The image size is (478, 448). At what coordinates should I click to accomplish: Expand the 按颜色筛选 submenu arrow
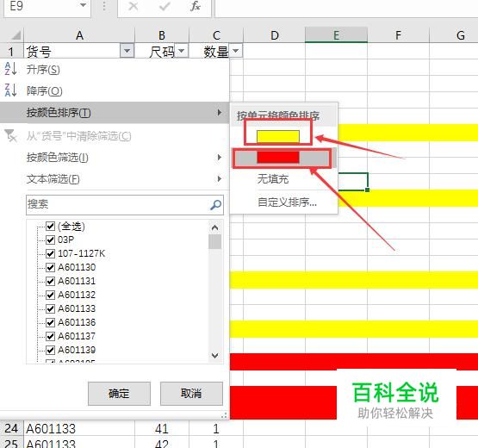(219, 158)
